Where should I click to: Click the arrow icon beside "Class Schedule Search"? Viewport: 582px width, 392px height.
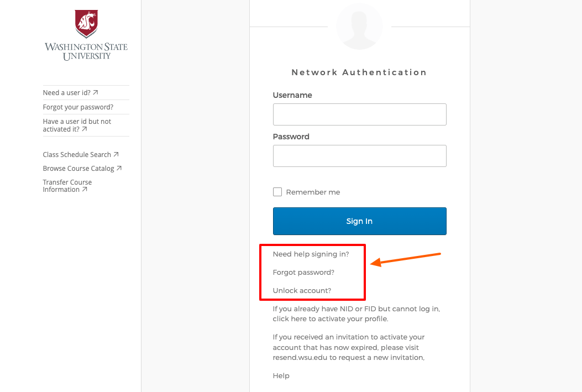117,154
